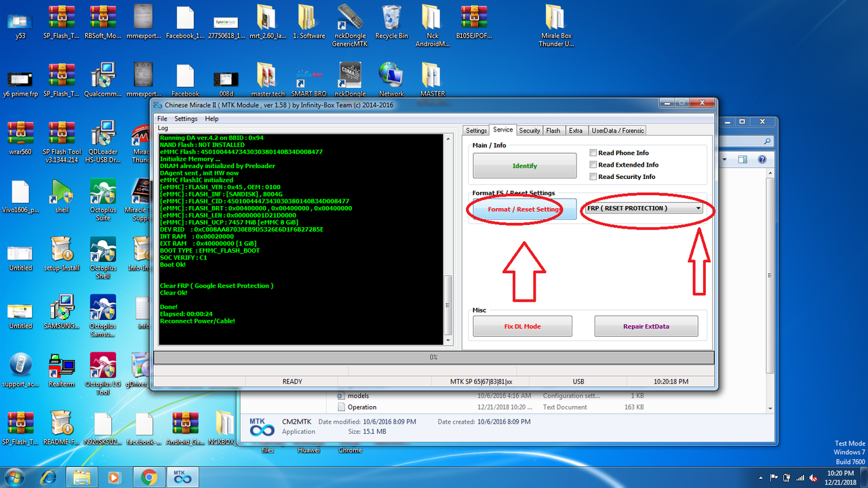Click the MTK SP 65|67|83|81|xx status field

[x=481, y=382]
